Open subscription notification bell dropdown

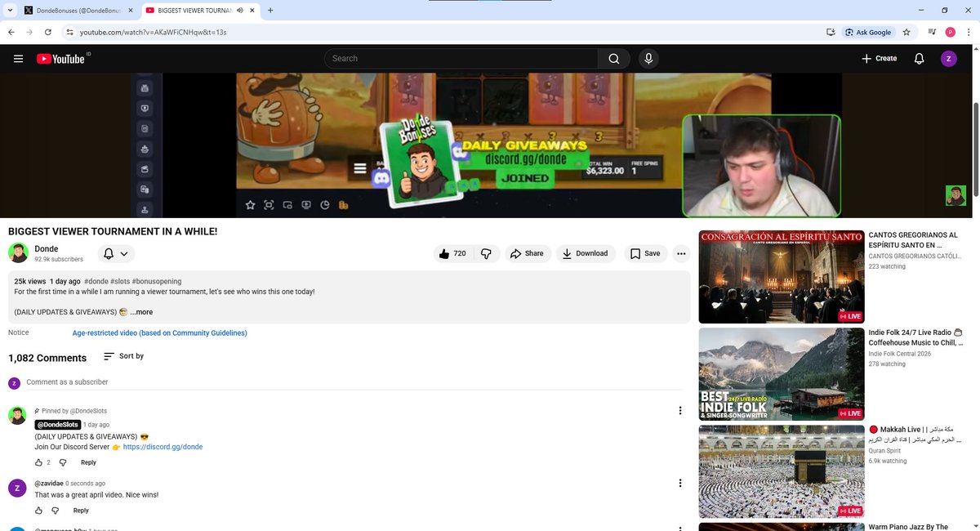click(116, 253)
